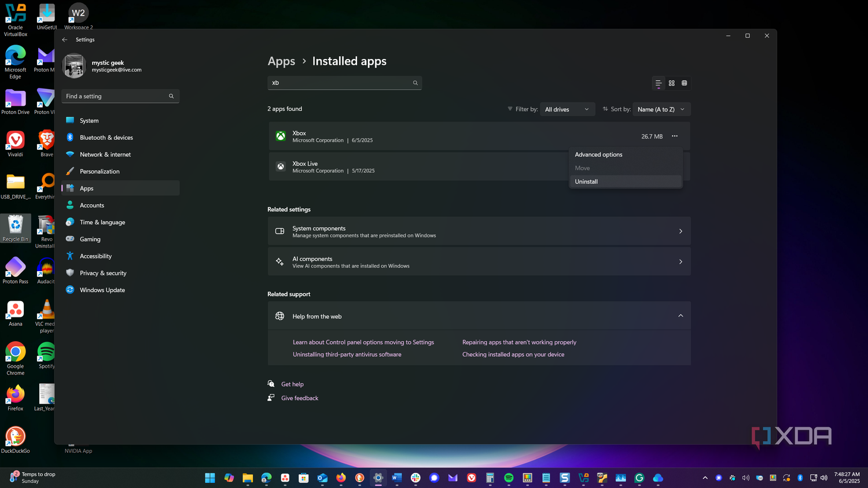Viewport: 868px width, 488px height.
Task: Open the Gaming settings category
Action: point(120,239)
